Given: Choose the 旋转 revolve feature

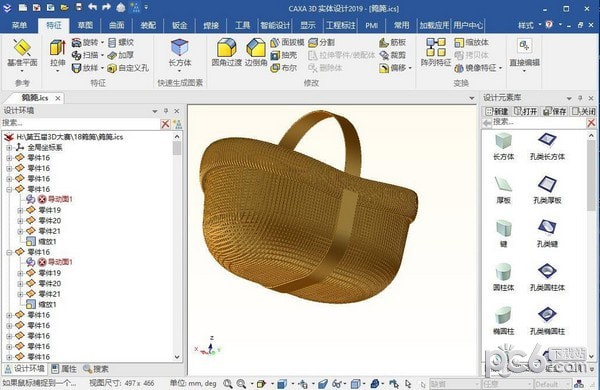Looking at the screenshot, I should pyautogui.click(x=86, y=42).
